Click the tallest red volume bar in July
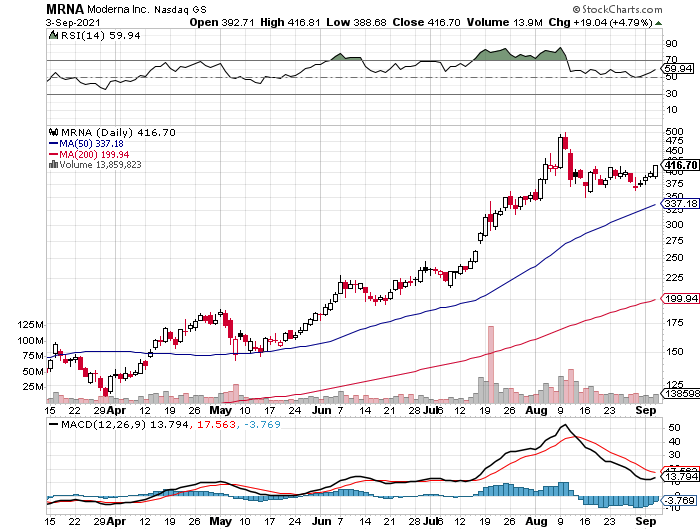The image size is (700, 530). [491, 364]
